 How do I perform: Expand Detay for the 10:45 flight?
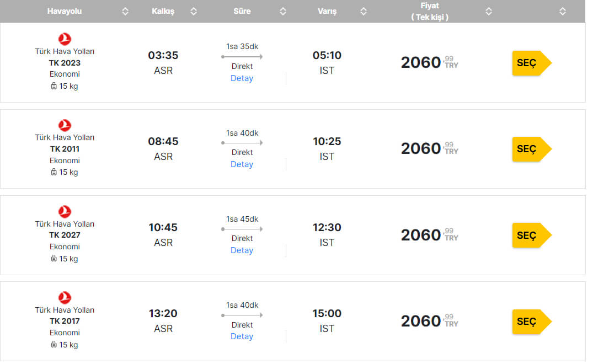(242, 250)
